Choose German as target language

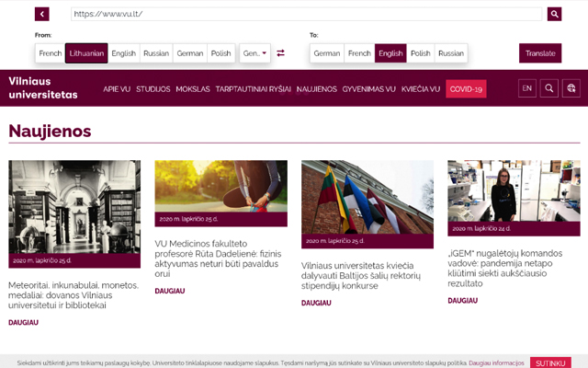click(x=327, y=53)
